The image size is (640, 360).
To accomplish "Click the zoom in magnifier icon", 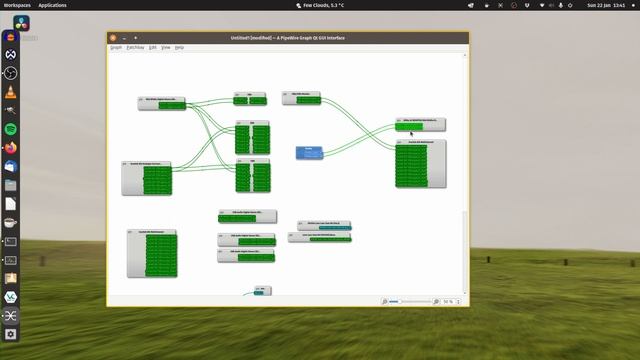I will (436, 301).
